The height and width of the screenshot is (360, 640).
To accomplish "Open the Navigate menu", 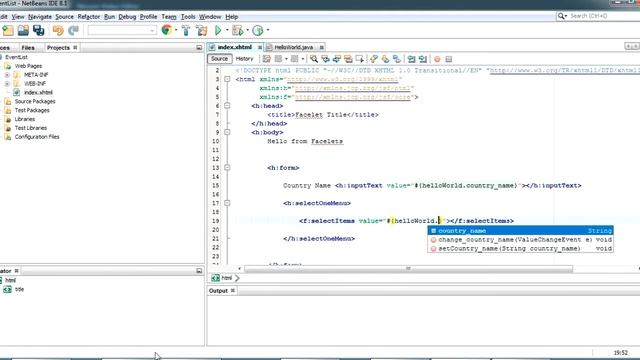I will pos(40,17).
